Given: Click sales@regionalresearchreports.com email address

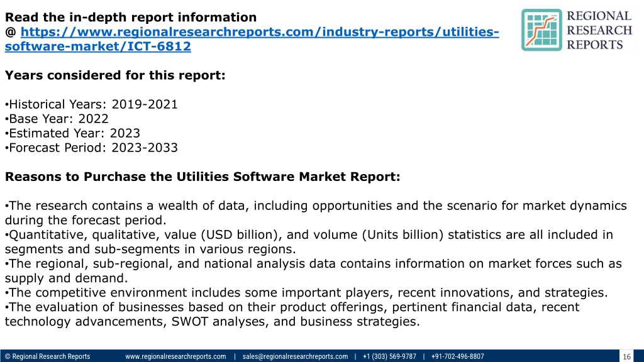Looking at the screenshot, I should click(295, 356).
